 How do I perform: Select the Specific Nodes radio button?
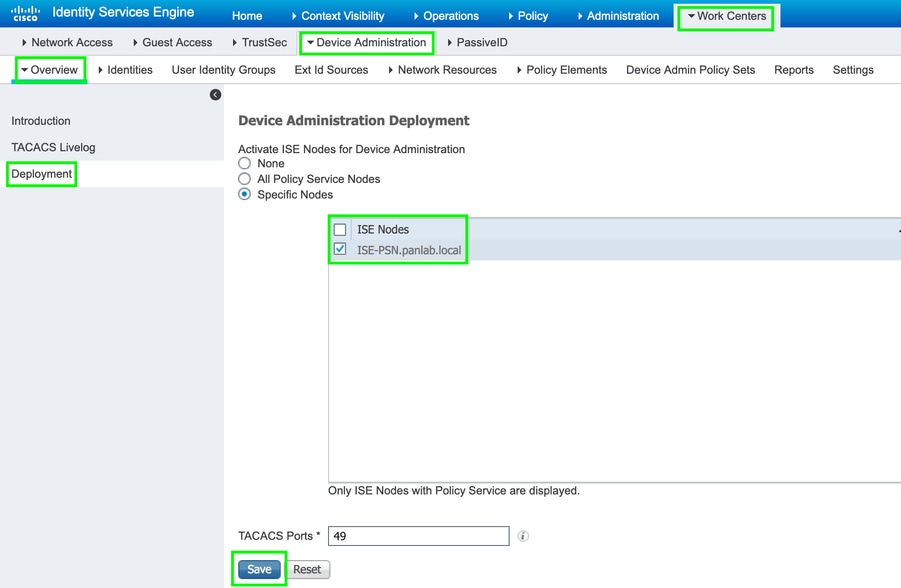coord(245,194)
